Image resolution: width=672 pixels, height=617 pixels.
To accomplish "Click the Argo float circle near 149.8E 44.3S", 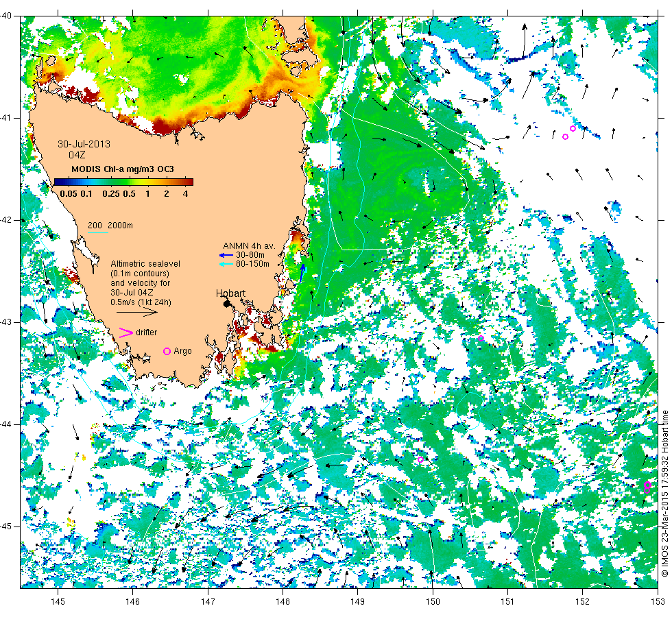I will click(420, 460).
